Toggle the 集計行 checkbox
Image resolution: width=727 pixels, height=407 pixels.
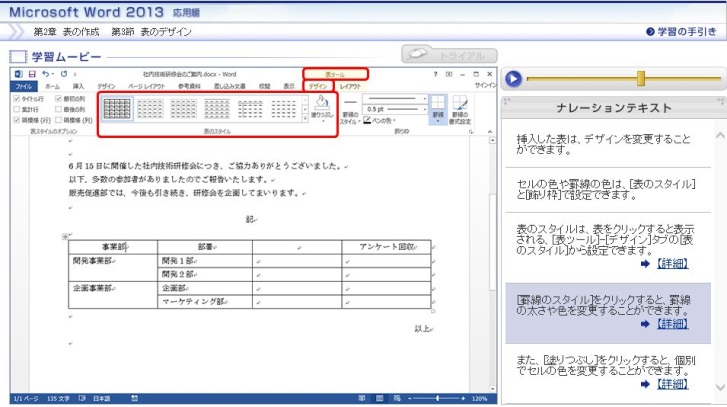coord(17,109)
